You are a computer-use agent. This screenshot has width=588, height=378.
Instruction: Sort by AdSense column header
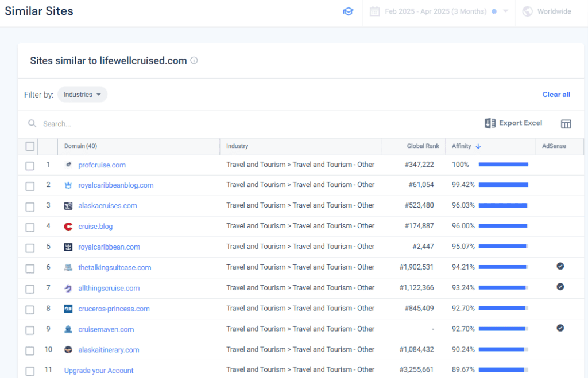point(554,146)
